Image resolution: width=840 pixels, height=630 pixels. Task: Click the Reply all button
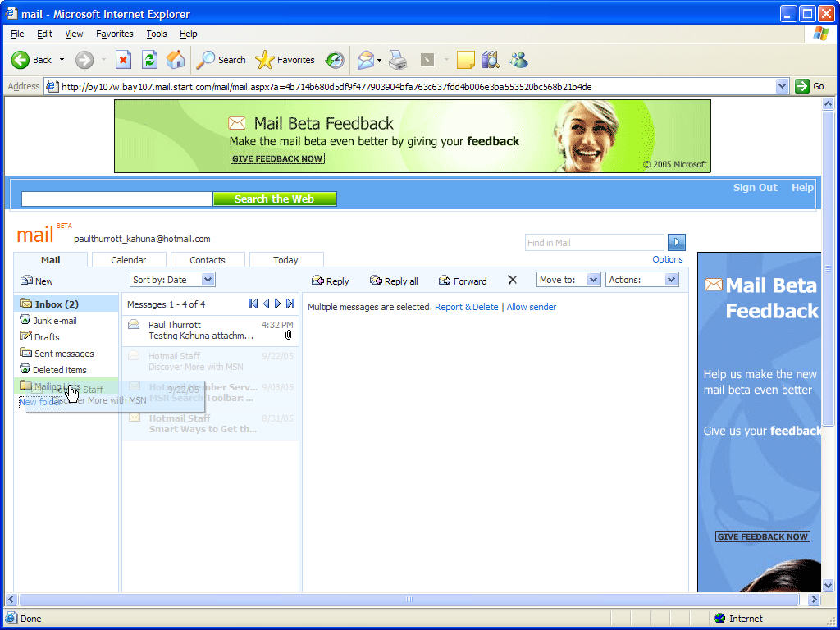pyautogui.click(x=394, y=281)
